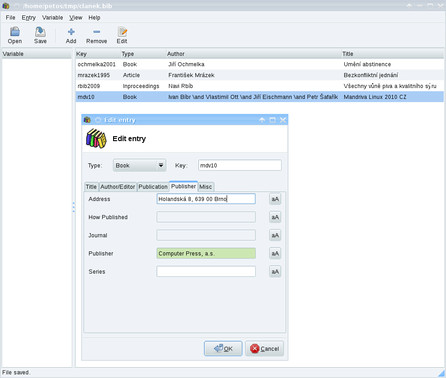This screenshot has width=446, height=378.
Task: Open the Entry menu
Action: pyautogui.click(x=29, y=17)
